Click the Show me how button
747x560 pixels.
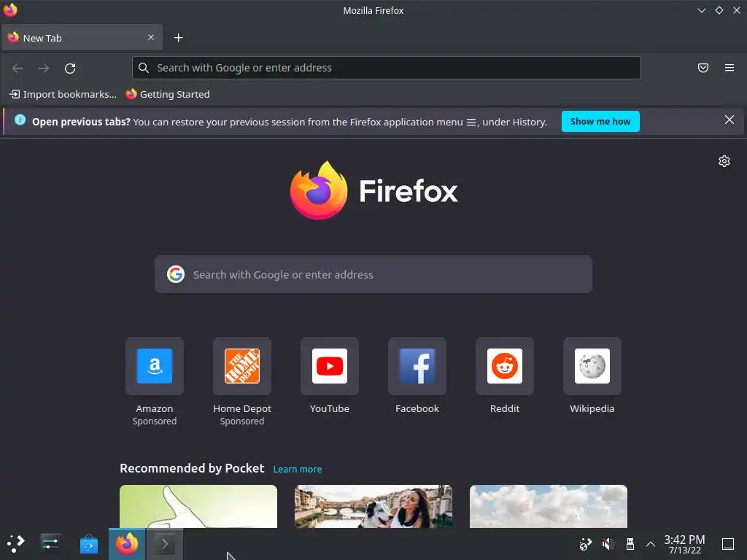[600, 122]
